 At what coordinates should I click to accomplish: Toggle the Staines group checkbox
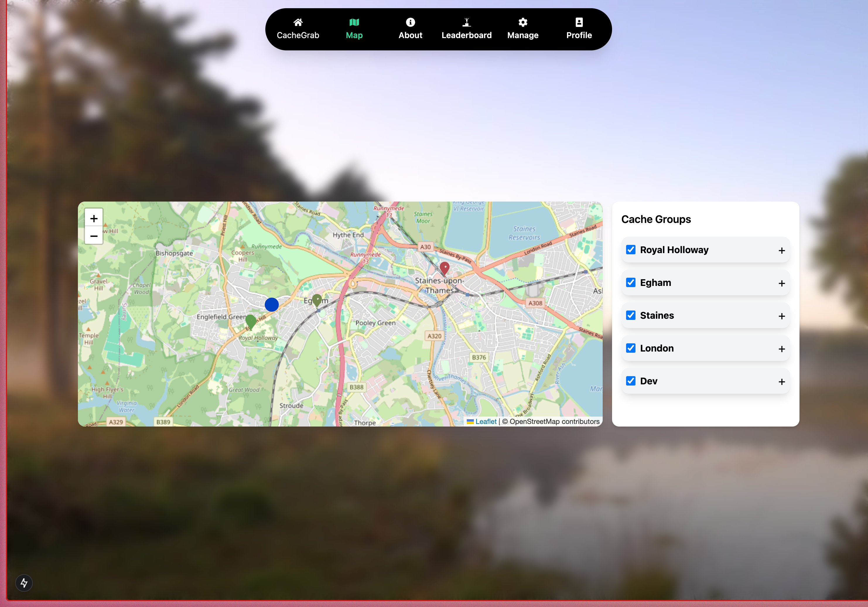631,316
